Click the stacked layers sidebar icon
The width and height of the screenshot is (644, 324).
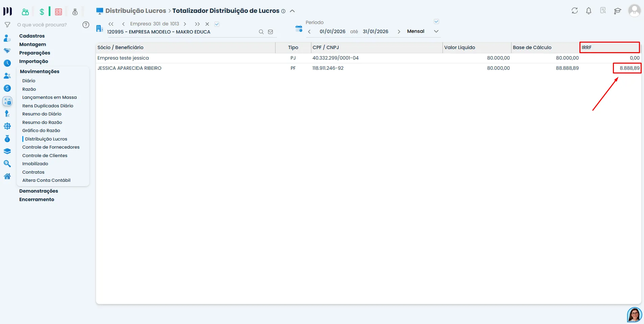[x=7, y=151]
